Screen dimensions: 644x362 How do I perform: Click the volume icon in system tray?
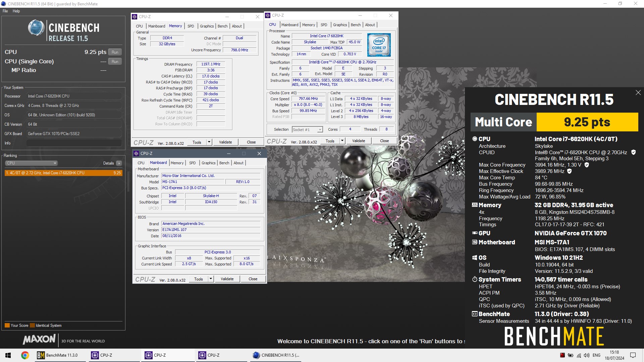coord(586,355)
